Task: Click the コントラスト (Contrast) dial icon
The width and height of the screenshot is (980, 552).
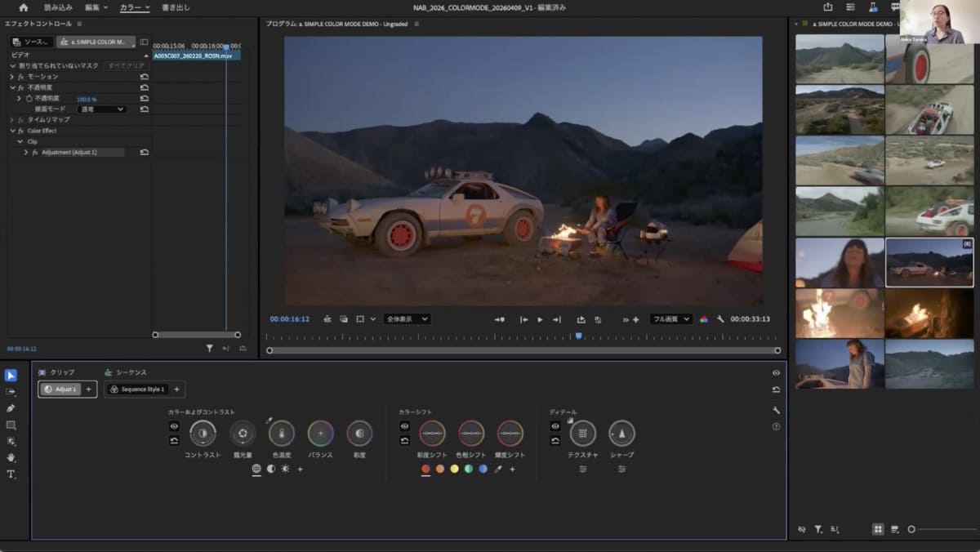Action: (x=203, y=434)
